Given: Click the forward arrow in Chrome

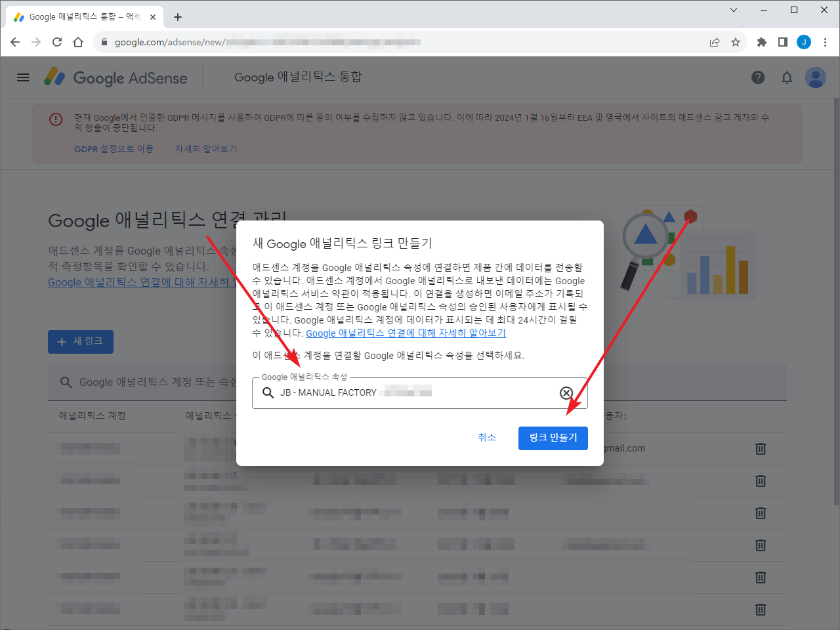Looking at the screenshot, I should pos(36,42).
